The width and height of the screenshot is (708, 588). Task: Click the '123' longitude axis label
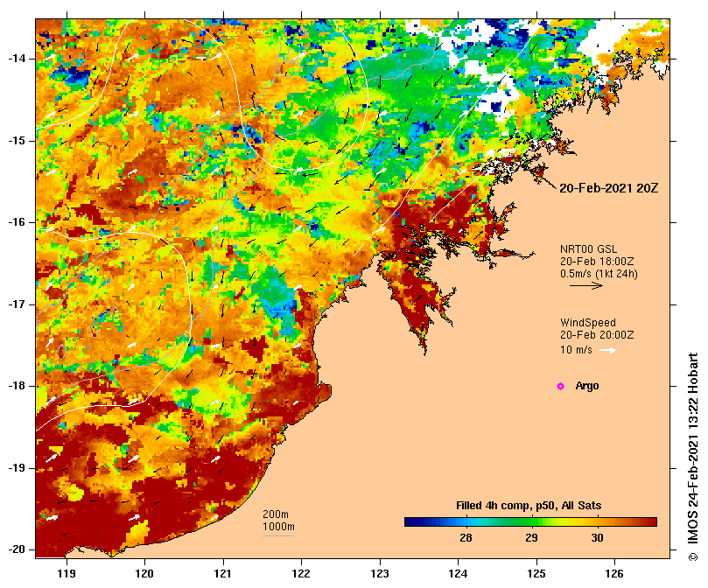(x=380, y=574)
